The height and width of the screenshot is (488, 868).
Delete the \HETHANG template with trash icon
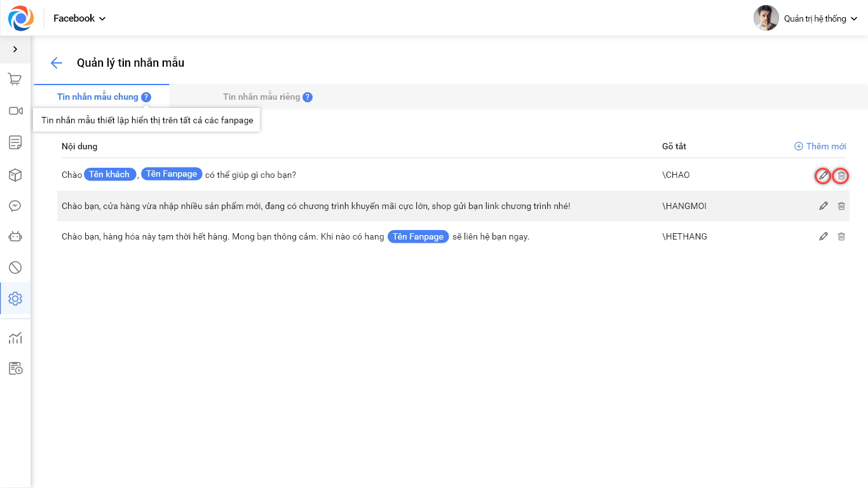(x=841, y=236)
